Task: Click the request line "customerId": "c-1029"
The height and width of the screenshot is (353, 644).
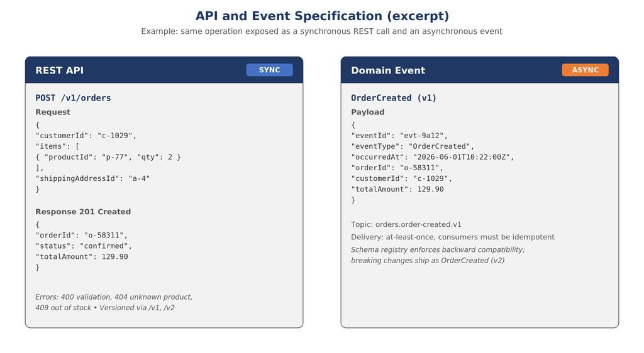Action: click(86, 136)
